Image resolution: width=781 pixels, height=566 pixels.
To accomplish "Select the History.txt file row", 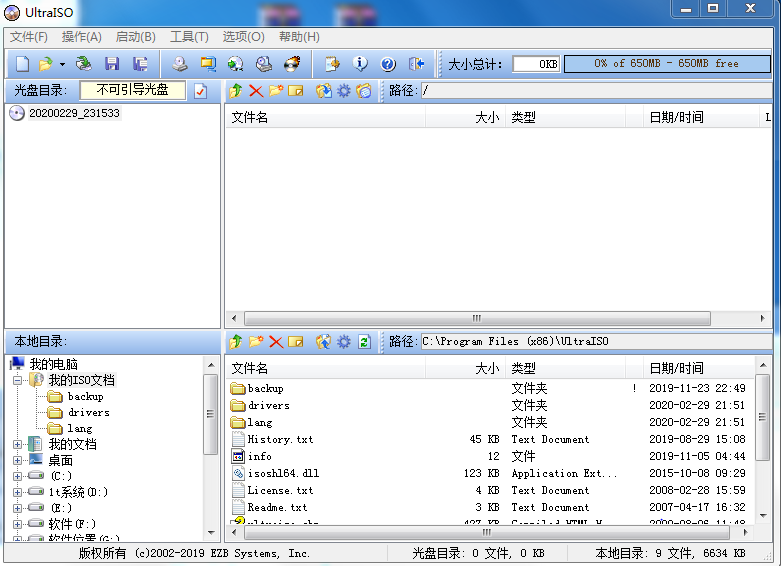I will pos(490,439).
